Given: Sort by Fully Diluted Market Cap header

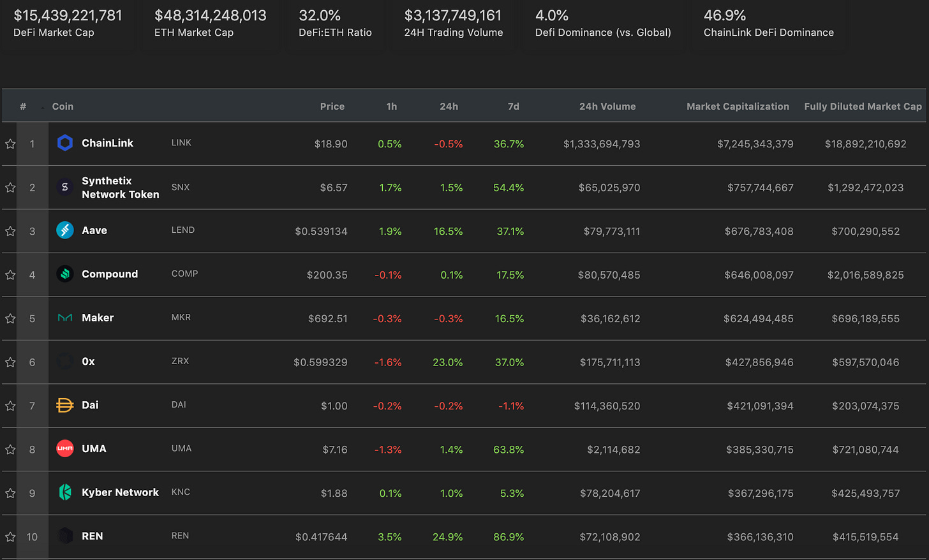Looking at the screenshot, I should coord(863,107).
